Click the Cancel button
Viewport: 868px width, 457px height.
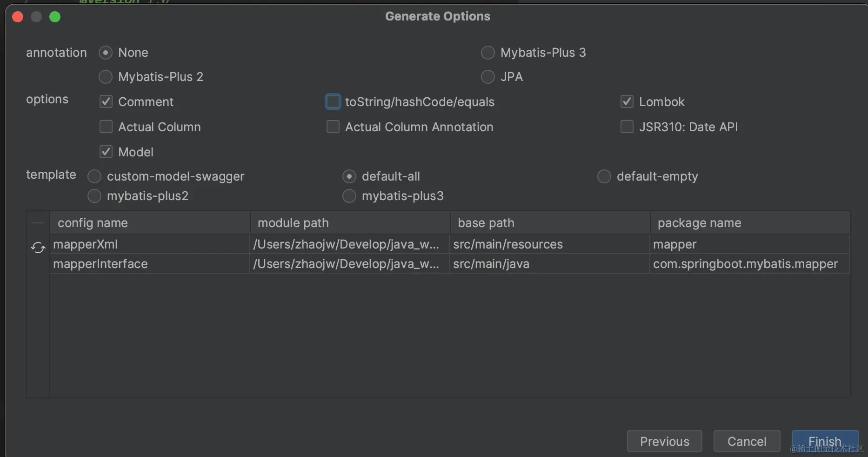pos(747,441)
